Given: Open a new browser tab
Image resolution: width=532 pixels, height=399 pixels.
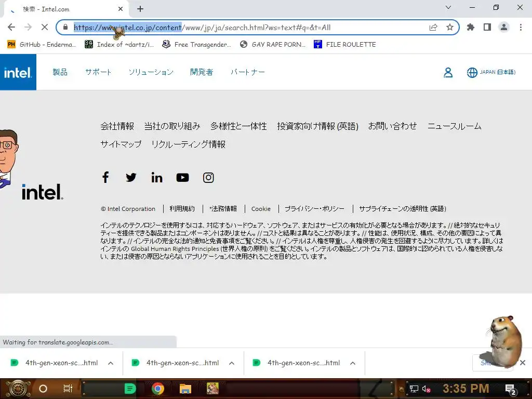Looking at the screenshot, I should click(140, 9).
